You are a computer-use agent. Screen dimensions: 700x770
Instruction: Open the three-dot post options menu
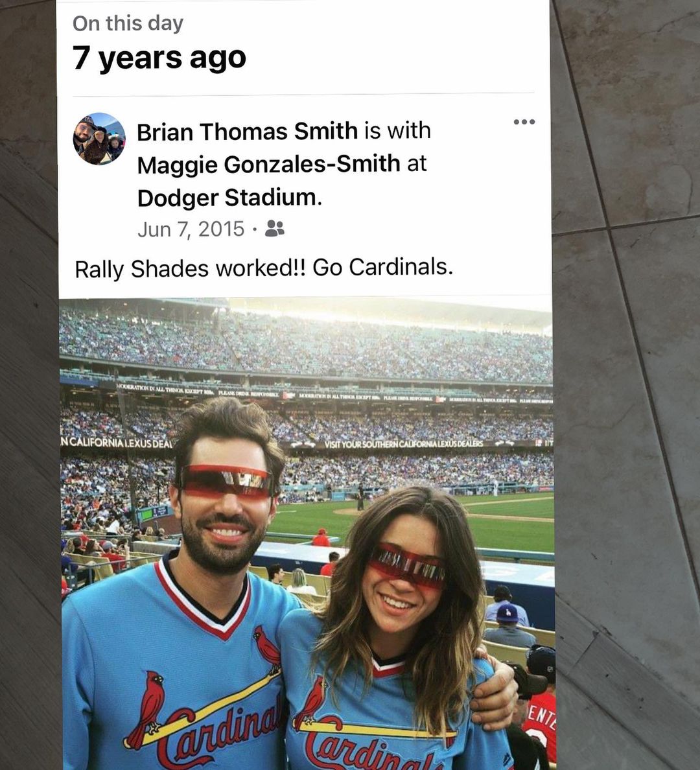coord(524,122)
